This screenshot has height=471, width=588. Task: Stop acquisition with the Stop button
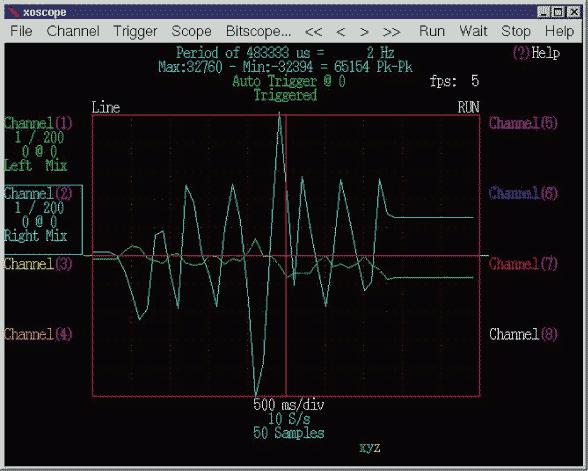click(x=516, y=32)
